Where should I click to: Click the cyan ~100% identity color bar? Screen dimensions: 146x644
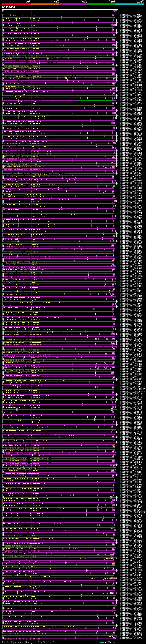130,4
